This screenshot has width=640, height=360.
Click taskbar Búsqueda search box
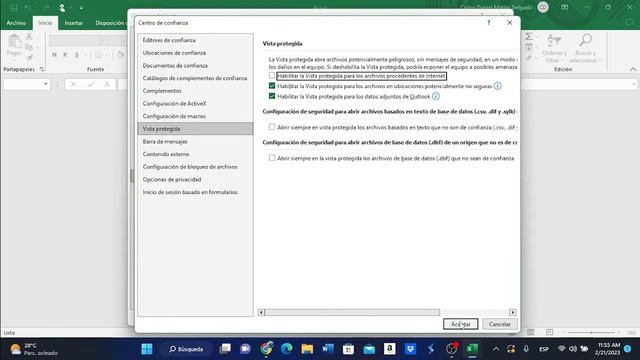186,349
